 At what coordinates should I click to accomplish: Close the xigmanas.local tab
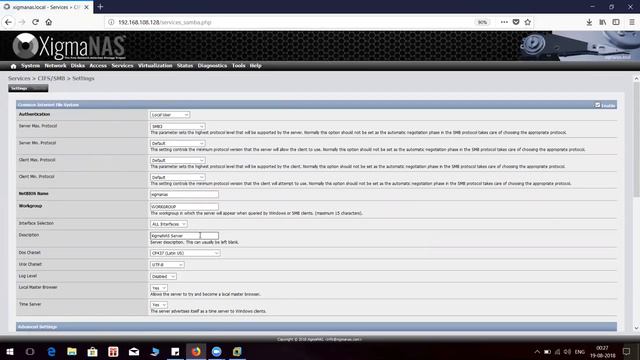[87, 7]
